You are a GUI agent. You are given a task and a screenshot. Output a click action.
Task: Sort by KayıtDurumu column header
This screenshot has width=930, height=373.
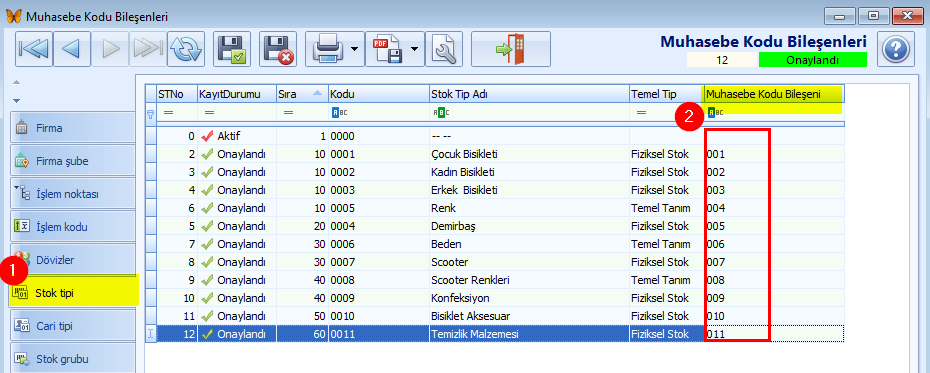click(x=236, y=94)
